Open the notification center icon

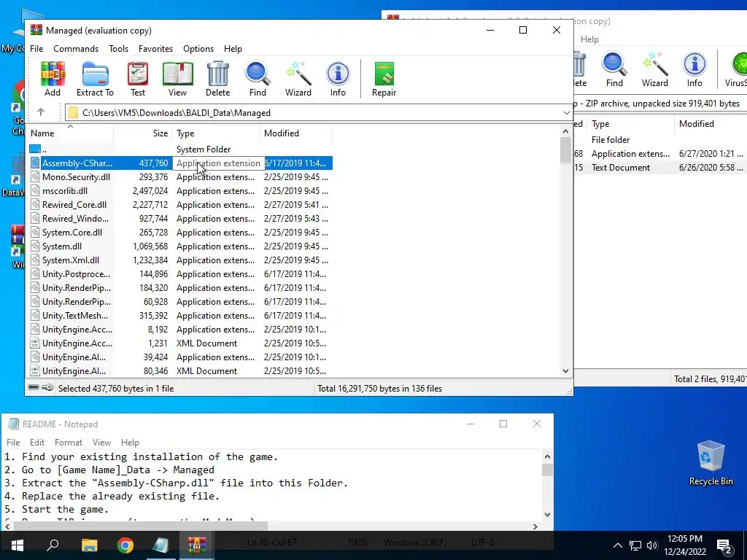point(724,545)
